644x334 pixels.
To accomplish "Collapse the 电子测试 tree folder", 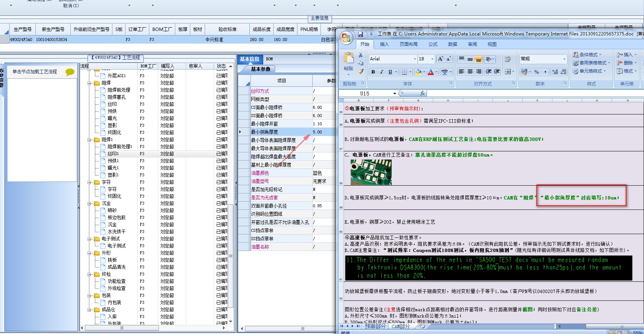I will 90,239.
